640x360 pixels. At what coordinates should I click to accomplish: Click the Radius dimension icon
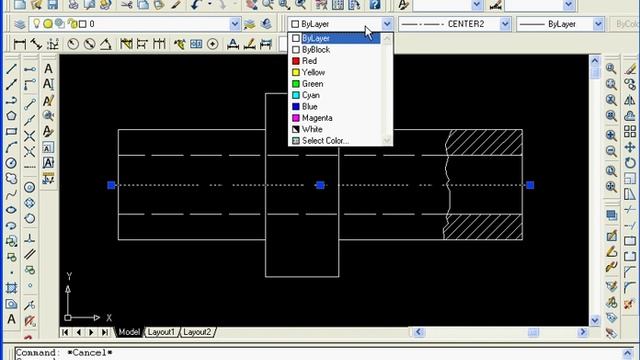click(73, 44)
